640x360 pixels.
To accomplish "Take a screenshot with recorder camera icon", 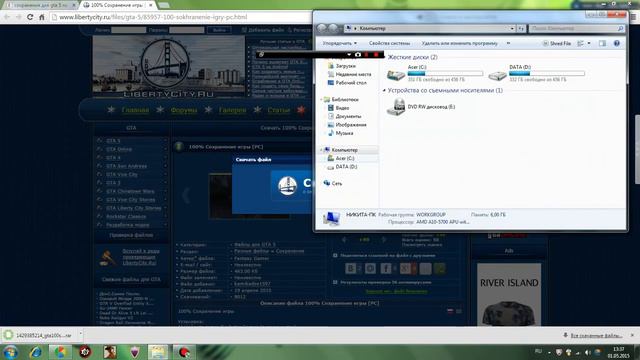I will pyautogui.click(x=358, y=54).
